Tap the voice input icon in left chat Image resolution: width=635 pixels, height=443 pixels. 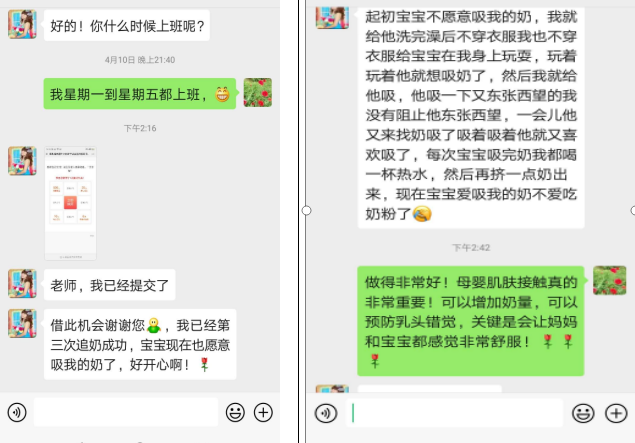coord(17,412)
